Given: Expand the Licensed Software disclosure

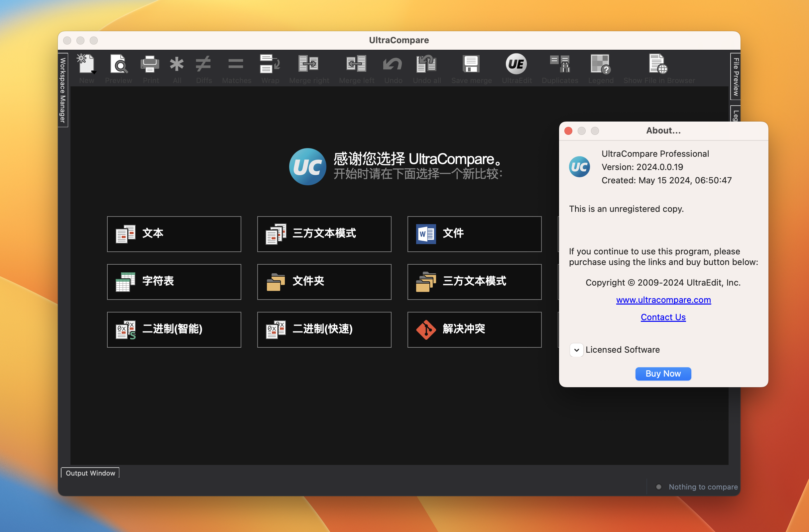Looking at the screenshot, I should click(x=576, y=350).
